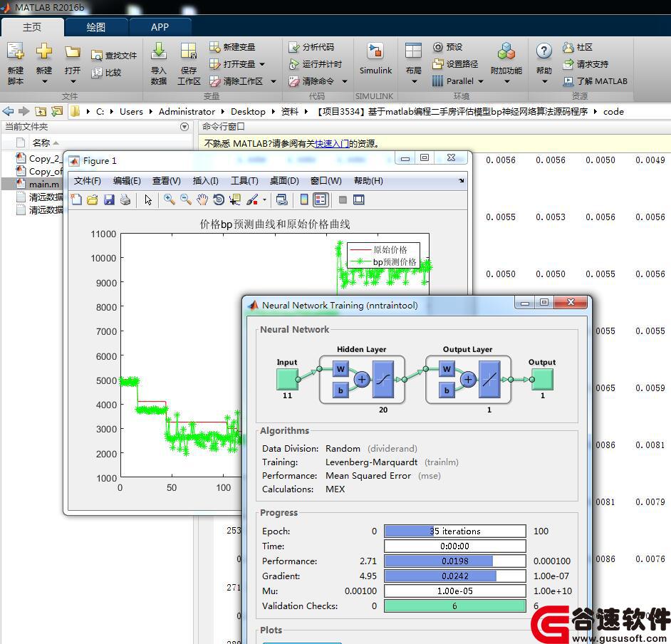Viewport: 671px width, 644px height.
Task: Click open file icon in Figure 1 toolbar
Action: coord(93,200)
